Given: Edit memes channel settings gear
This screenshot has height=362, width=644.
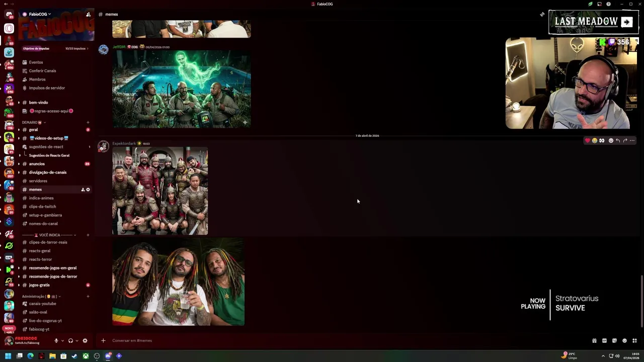Looking at the screenshot, I should 88,190.
